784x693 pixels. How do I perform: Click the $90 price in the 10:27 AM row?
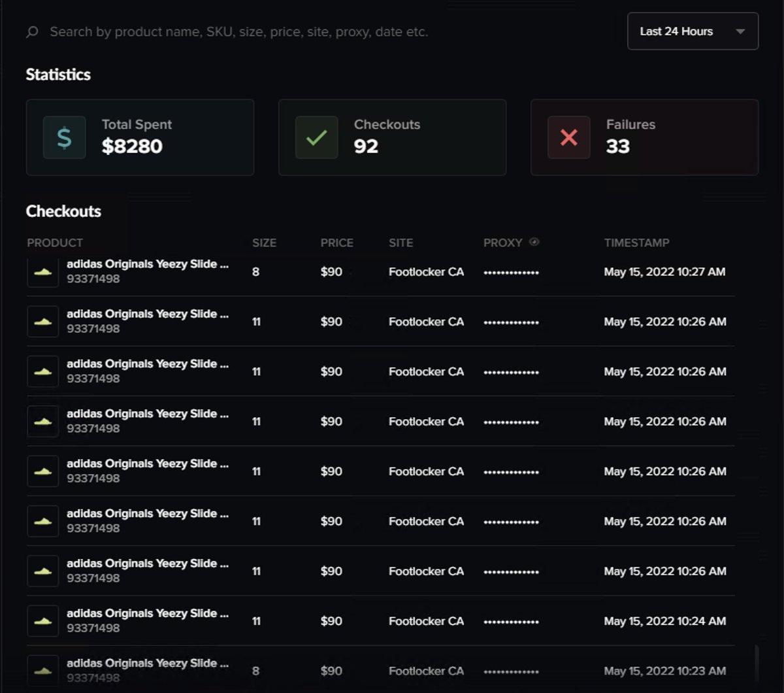click(331, 272)
